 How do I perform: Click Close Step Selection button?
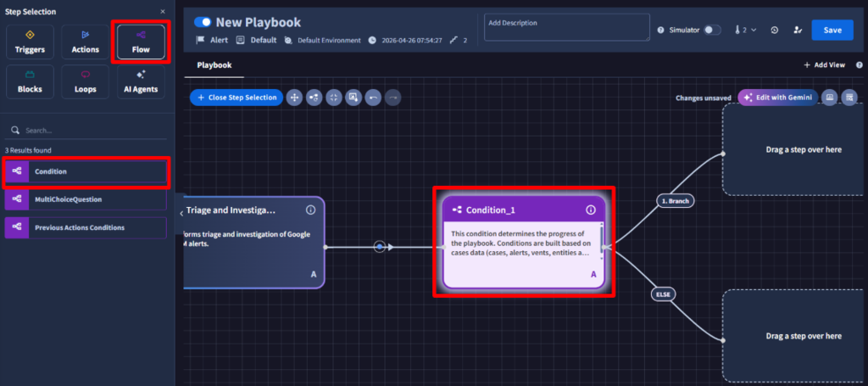coord(236,98)
